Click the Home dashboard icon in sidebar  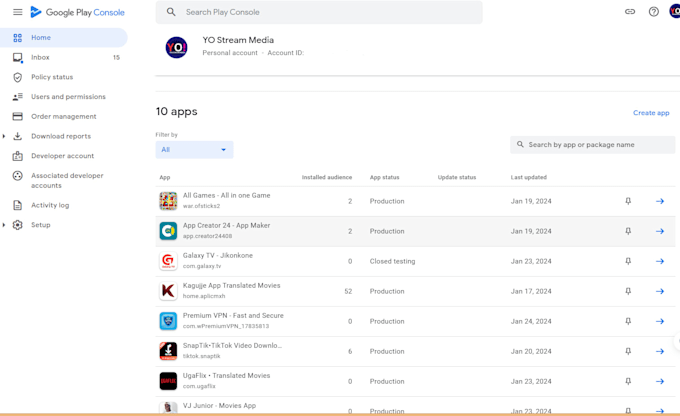17,38
